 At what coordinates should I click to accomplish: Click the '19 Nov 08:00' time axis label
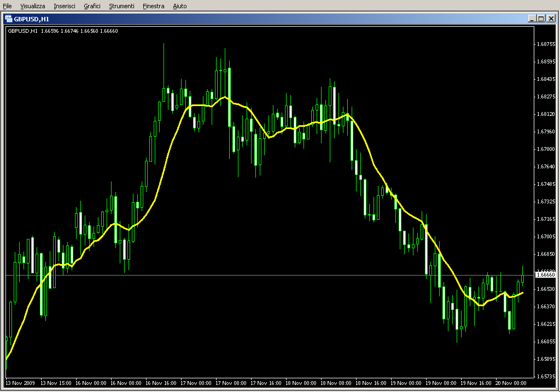pos(441,383)
